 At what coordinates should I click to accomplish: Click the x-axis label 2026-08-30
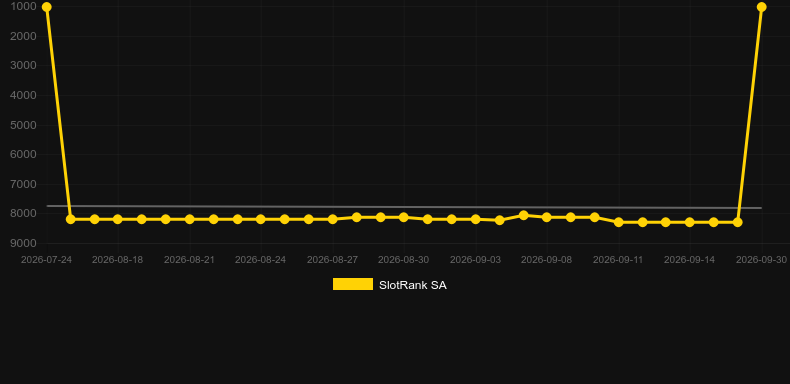pos(404,260)
